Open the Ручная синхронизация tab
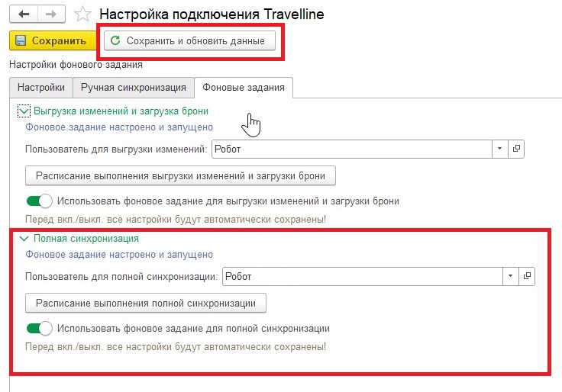This screenshot has height=392, width=562. pyautogui.click(x=134, y=88)
